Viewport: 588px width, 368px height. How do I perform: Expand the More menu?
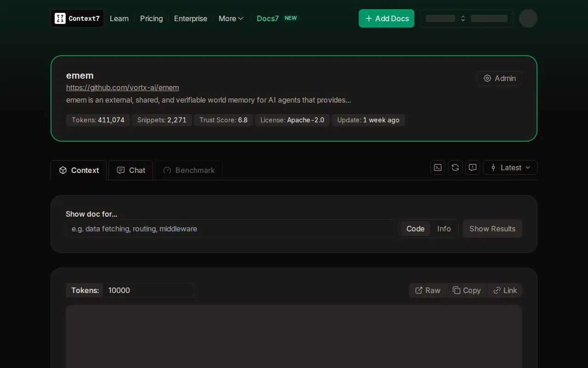tap(231, 18)
